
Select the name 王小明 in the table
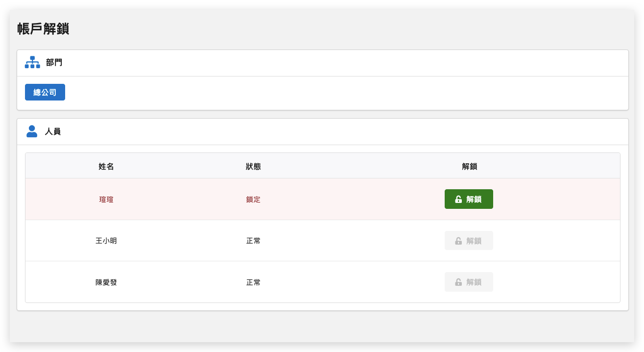pos(106,240)
